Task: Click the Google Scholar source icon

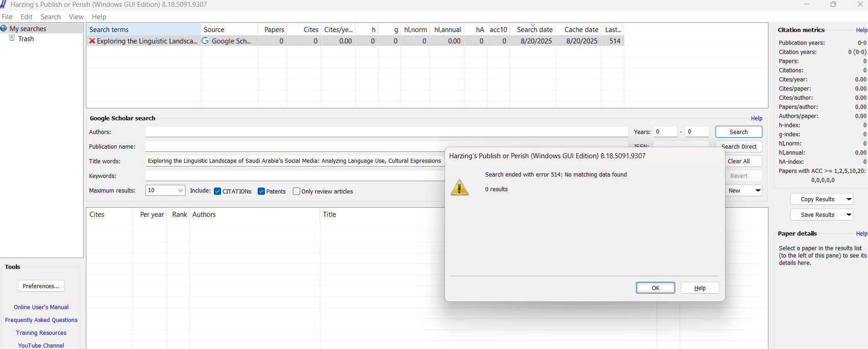Action: coord(206,41)
